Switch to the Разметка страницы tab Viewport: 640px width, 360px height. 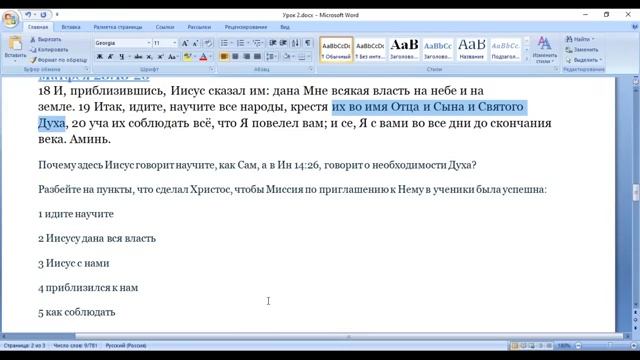(x=118, y=27)
